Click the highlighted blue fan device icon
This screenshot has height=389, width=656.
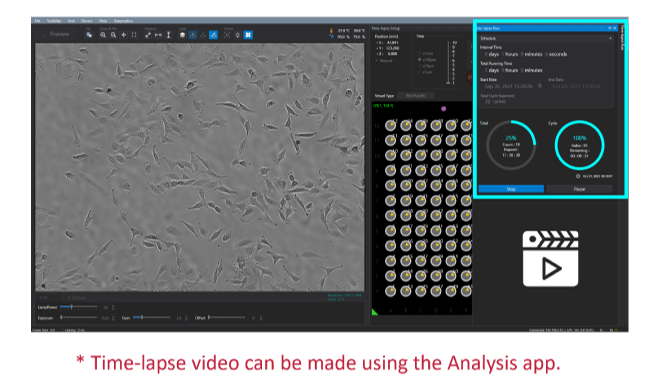pyautogui.click(x=248, y=35)
